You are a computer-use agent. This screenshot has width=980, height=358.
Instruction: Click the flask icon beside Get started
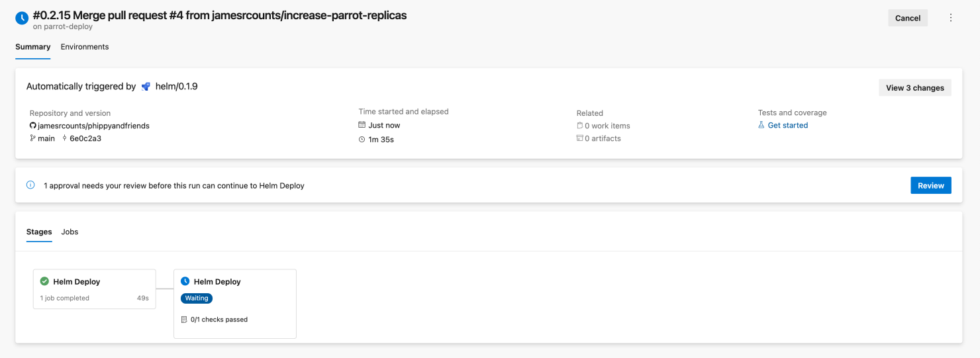coord(761,125)
